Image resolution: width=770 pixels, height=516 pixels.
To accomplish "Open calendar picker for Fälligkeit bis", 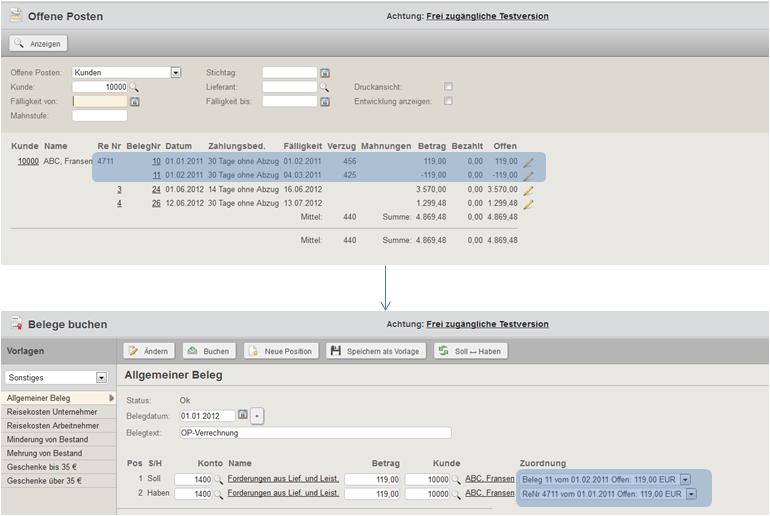I will [x=325, y=101].
